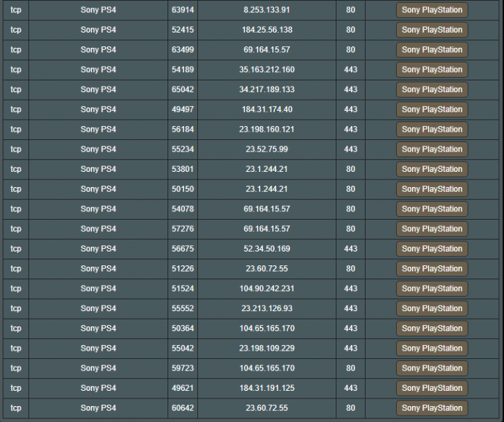
Task: Open Sony PlayStation button beside 52.34.50.169
Action: pos(432,249)
